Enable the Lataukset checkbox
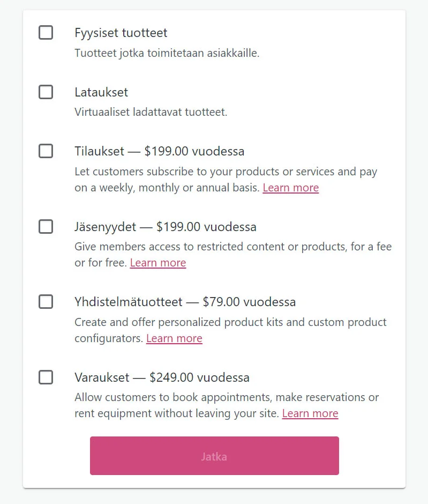Viewport: 428px width, 504px height. click(46, 92)
